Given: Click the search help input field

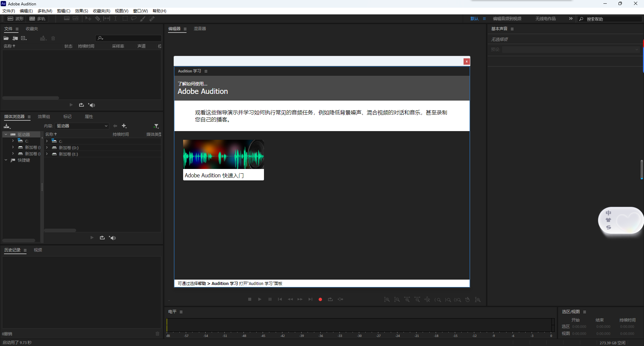Looking at the screenshot, I should [x=610, y=19].
